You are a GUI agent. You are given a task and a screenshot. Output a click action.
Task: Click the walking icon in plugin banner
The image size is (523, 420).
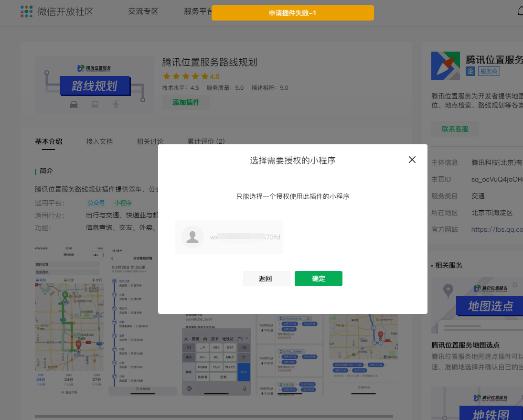point(116,105)
